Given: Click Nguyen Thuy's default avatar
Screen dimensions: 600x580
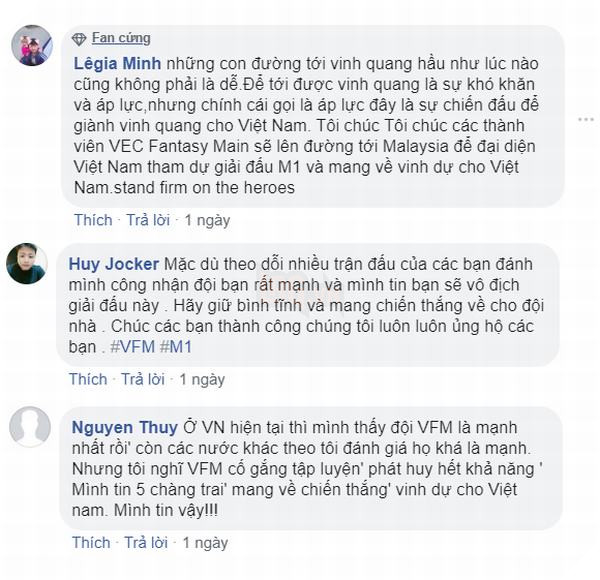Looking at the screenshot, I should coord(28,427).
